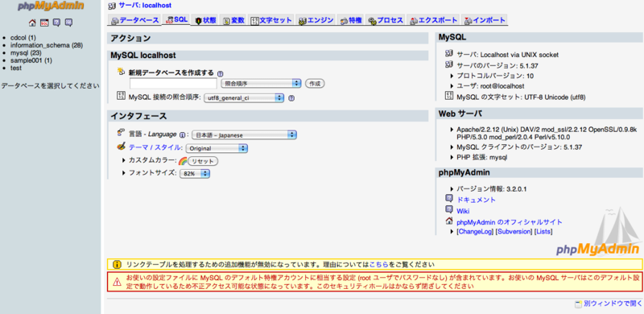Click the 作成 create button
The width and height of the screenshot is (644, 314).
(x=315, y=84)
